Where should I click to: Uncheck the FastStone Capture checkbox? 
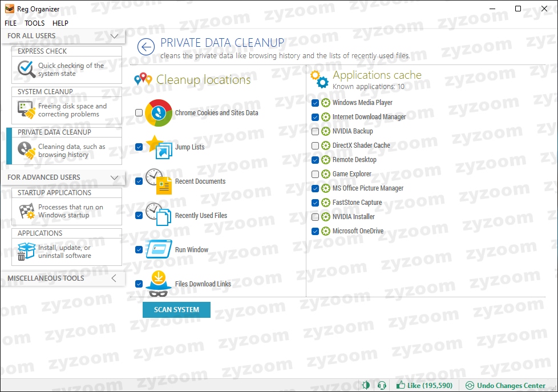coord(315,203)
